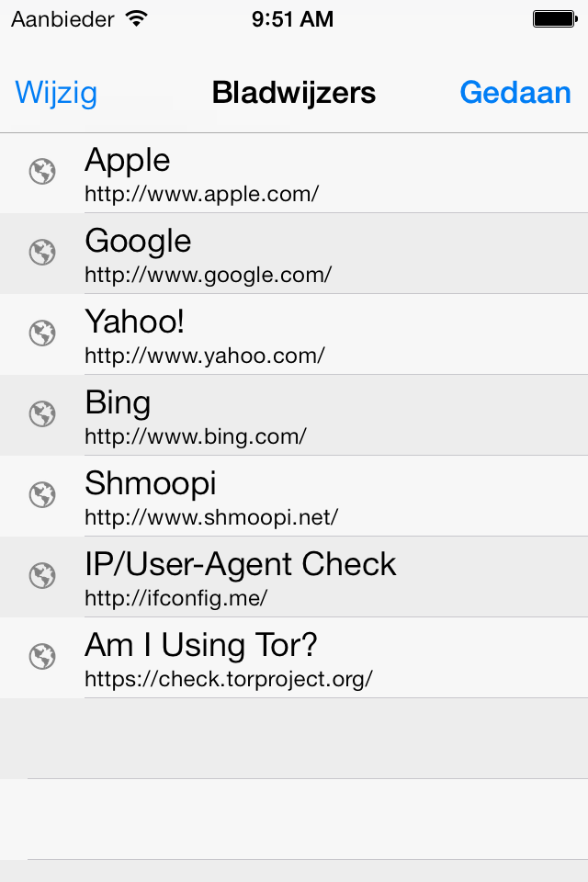Screen dimensions: 588x882
Task: Select the Yahoo! bookmark entry
Action: 294,334
